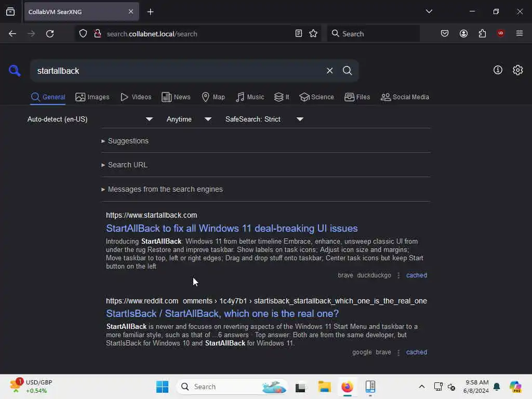Image resolution: width=532 pixels, height=399 pixels.
Task: Toggle Reader View in the address bar
Action: pyautogui.click(x=299, y=34)
